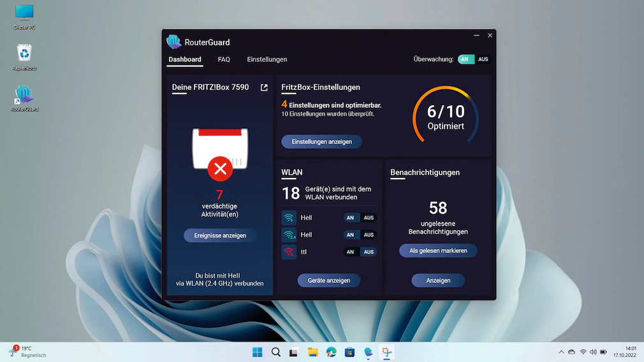This screenshot has height=362, width=644.
Task: Open the Einstellungen tab
Action: 267,59
